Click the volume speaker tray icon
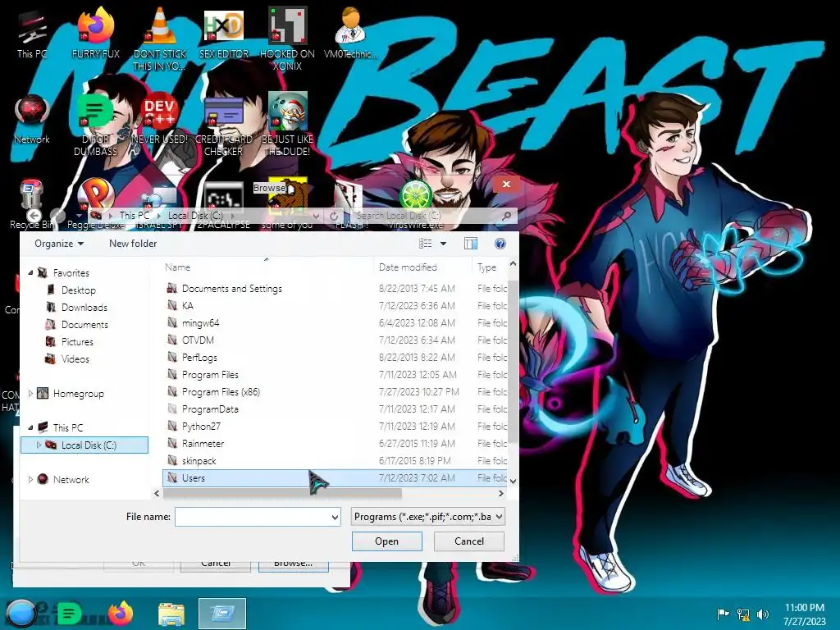This screenshot has width=840, height=630. 763,614
